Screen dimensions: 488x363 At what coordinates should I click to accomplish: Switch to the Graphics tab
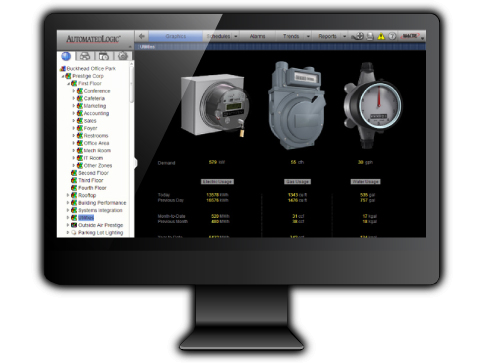click(x=176, y=36)
